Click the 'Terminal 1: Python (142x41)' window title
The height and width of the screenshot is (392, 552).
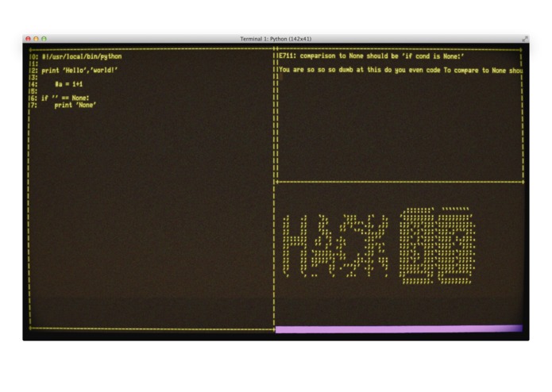pyautogui.click(x=276, y=39)
